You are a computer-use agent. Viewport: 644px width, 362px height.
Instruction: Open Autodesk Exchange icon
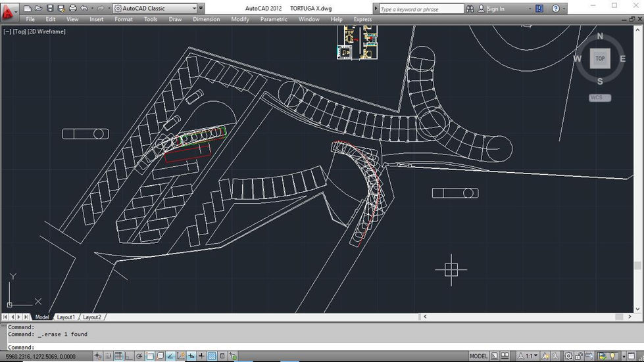[539, 9]
